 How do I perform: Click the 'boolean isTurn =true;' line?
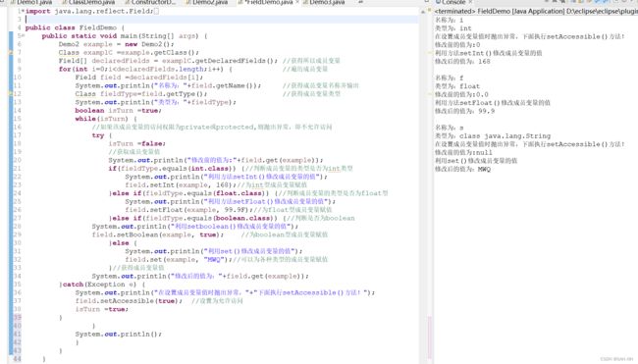[x=119, y=111]
